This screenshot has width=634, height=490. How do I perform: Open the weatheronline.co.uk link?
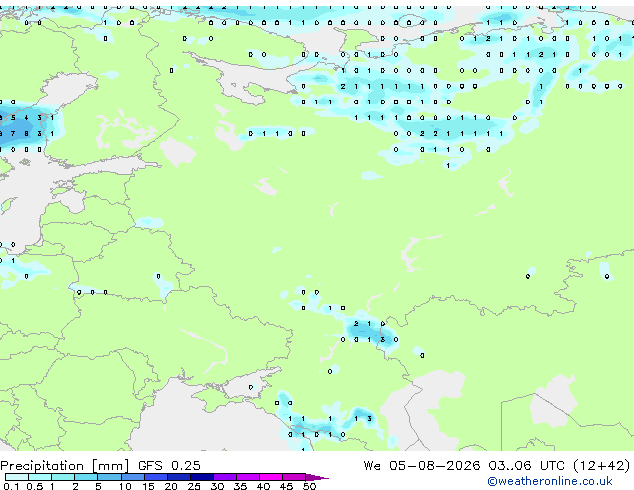[x=550, y=481]
